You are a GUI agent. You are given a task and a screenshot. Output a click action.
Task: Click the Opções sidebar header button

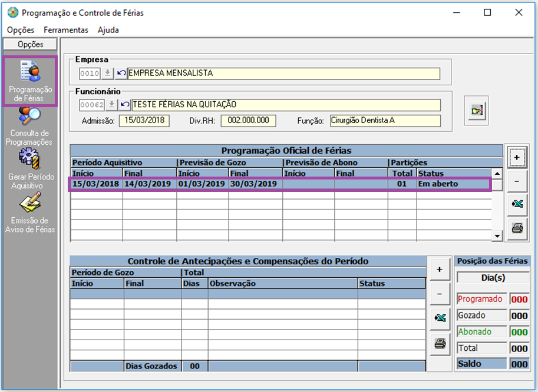[x=30, y=44]
